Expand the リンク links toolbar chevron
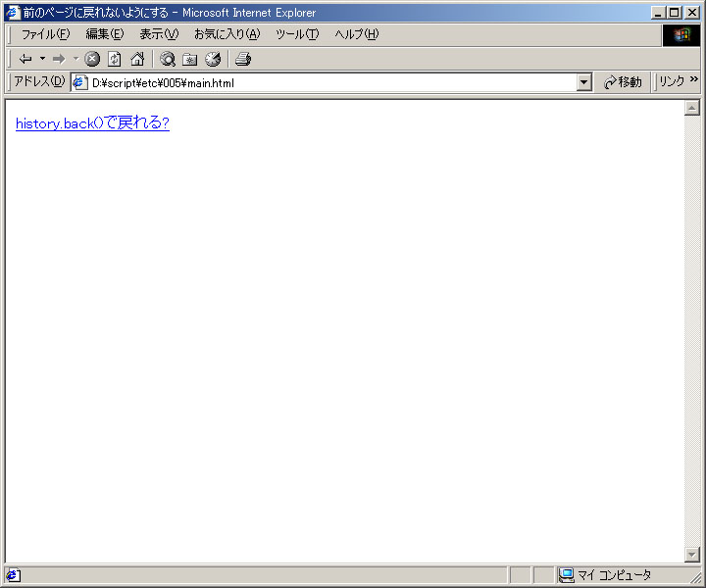 [x=694, y=79]
